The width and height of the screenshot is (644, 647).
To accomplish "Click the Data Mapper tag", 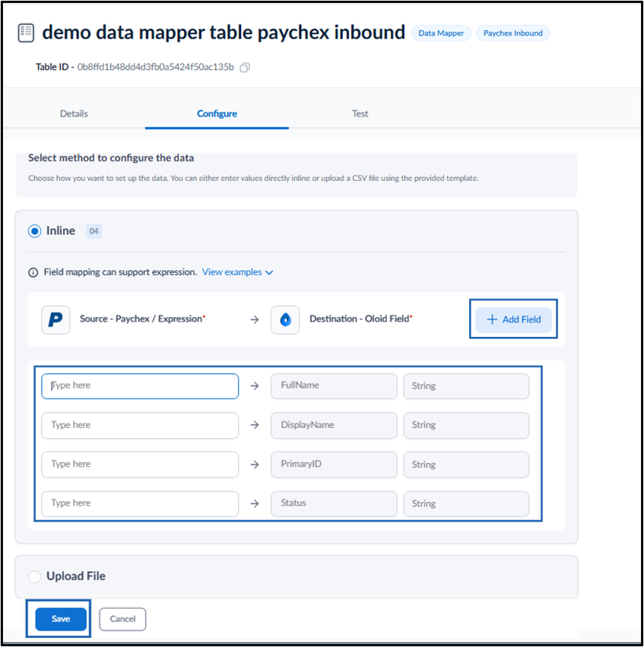I will pyautogui.click(x=441, y=33).
